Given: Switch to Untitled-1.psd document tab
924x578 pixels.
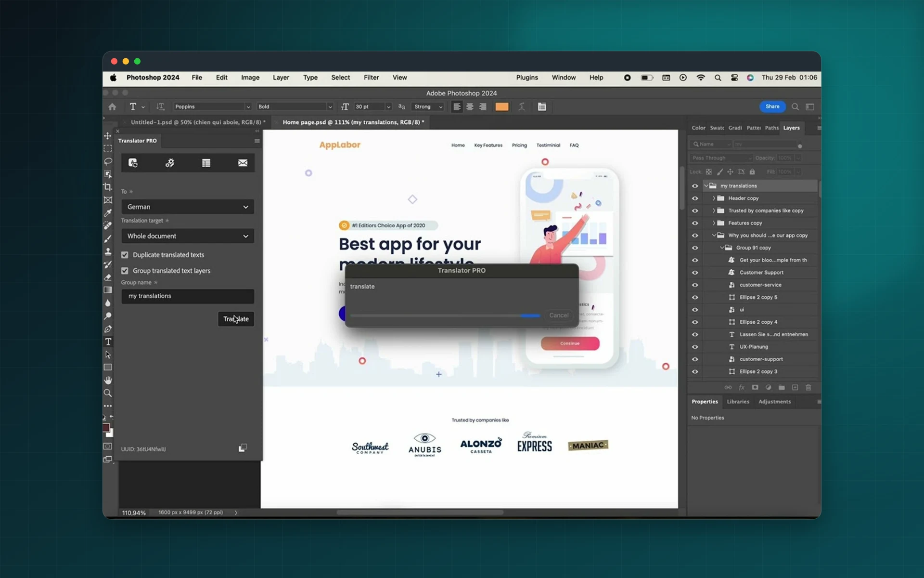Looking at the screenshot, I should [x=198, y=122].
